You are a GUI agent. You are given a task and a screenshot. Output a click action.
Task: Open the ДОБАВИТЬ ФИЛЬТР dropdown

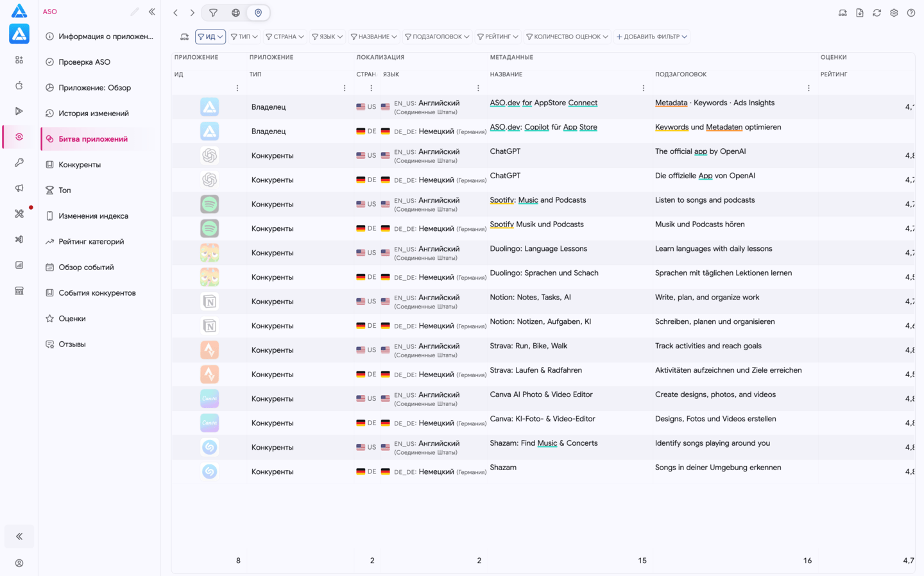pyautogui.click(x=652, y=37)
